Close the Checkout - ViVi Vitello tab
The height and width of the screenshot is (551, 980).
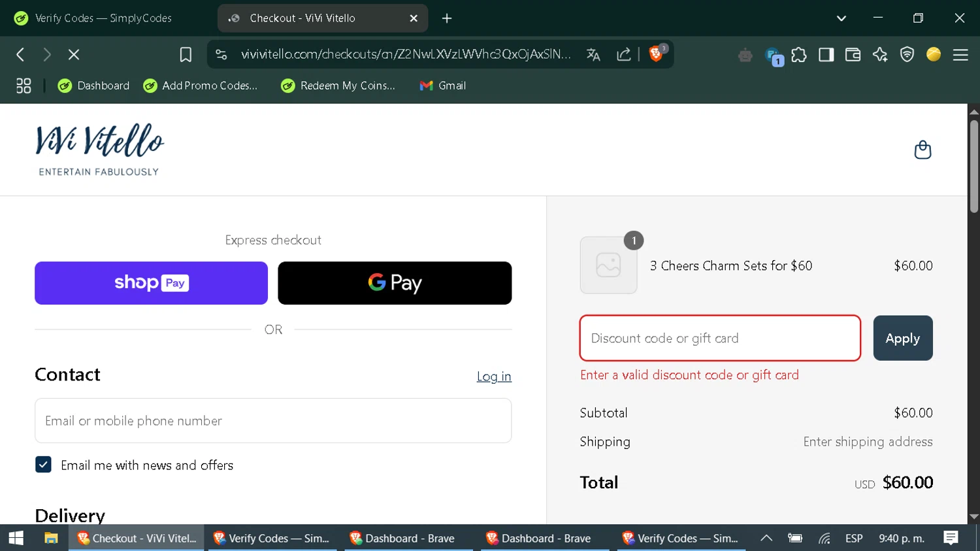[414, 18]
